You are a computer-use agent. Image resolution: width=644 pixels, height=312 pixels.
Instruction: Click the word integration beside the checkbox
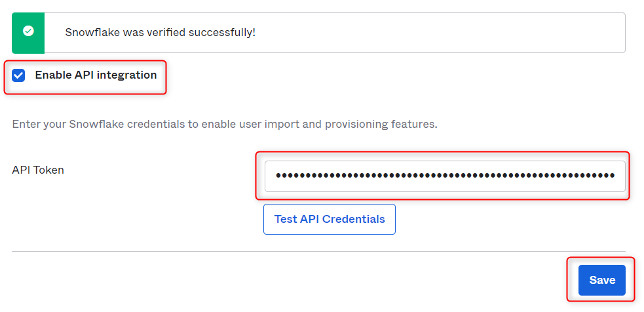click(x=127, y=75)
